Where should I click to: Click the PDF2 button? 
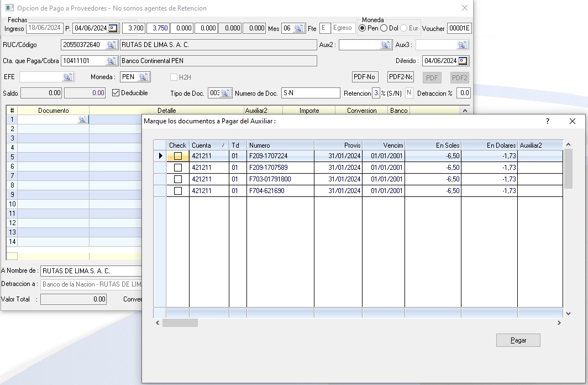point(459,77)
